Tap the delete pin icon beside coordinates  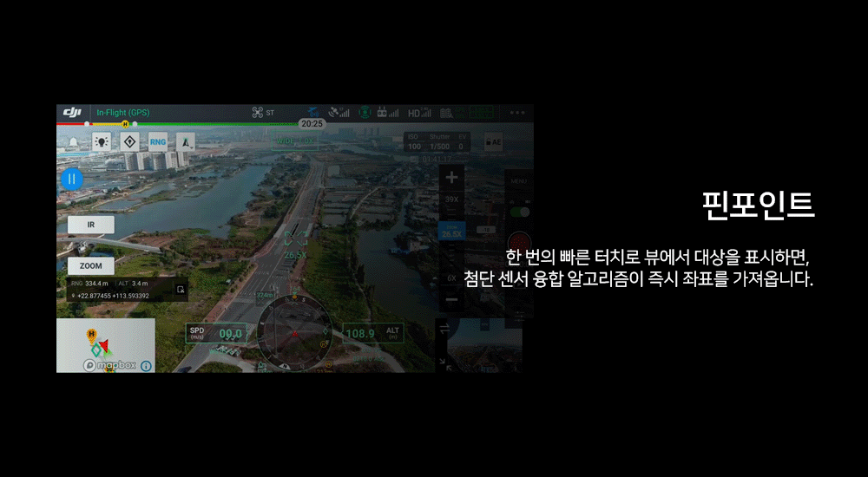click(181, 290)
